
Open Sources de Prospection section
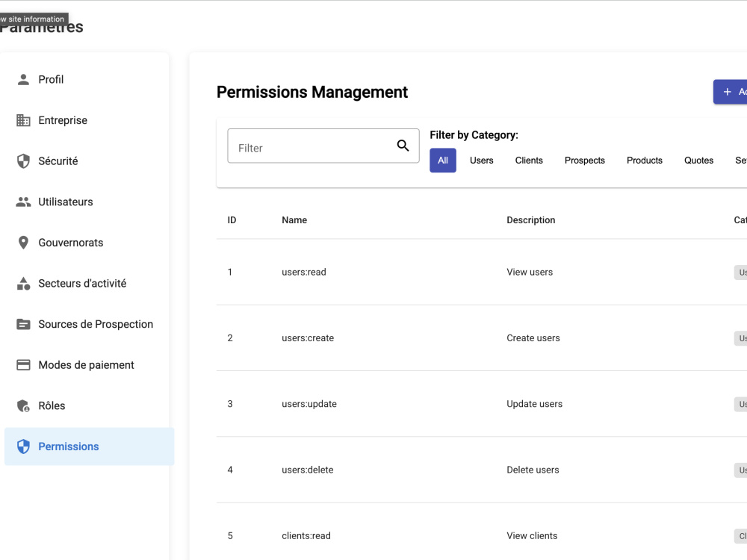[x=87, y=324]
